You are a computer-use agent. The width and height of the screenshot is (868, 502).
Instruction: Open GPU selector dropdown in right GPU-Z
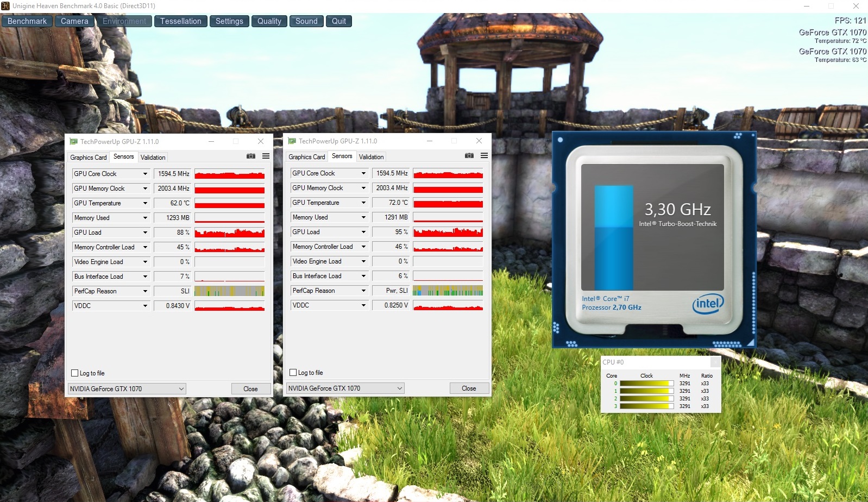pyautogui.click(x=345, y=388)
